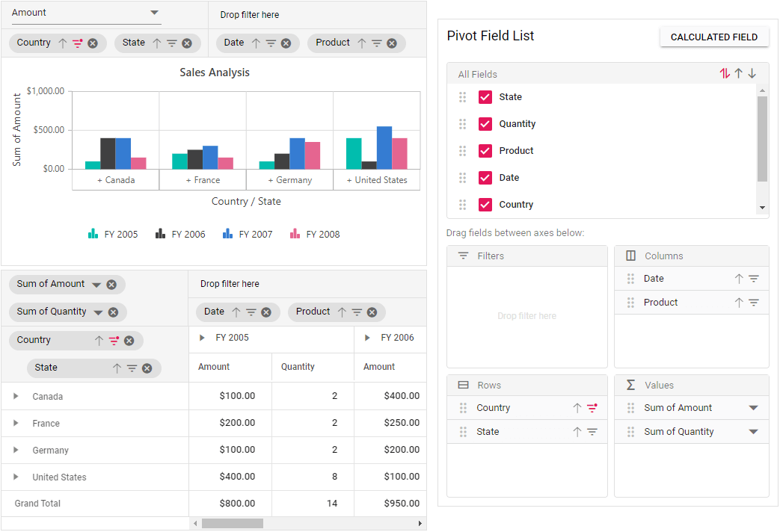Screen dimensions: 780x532
Task: Click the Calculated Field button
Action: pyautogui.click(x=713, y=37)
